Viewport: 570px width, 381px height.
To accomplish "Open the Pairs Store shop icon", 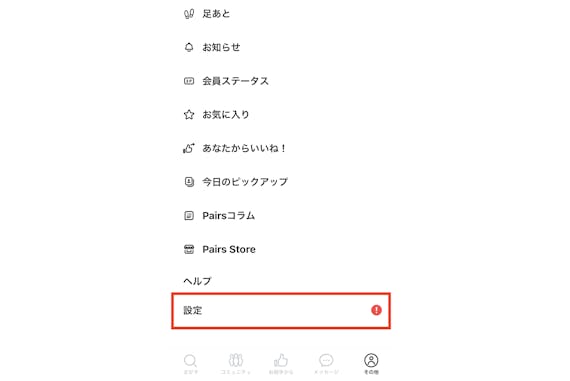I will click(x=189, y=249).
